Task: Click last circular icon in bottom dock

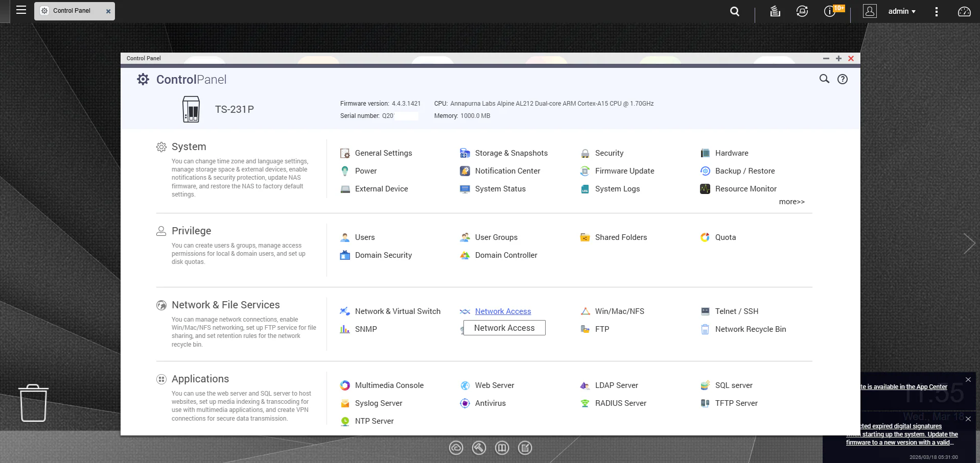Action: click(525, 448)
